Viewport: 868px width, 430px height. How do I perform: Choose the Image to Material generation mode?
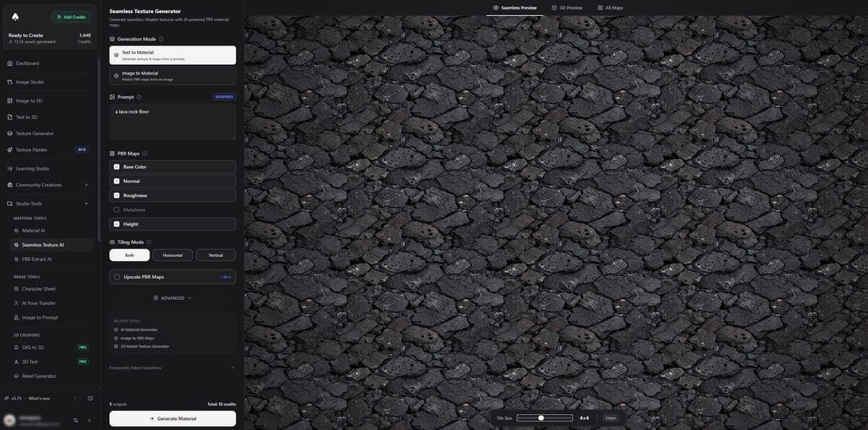coord(173,76)
